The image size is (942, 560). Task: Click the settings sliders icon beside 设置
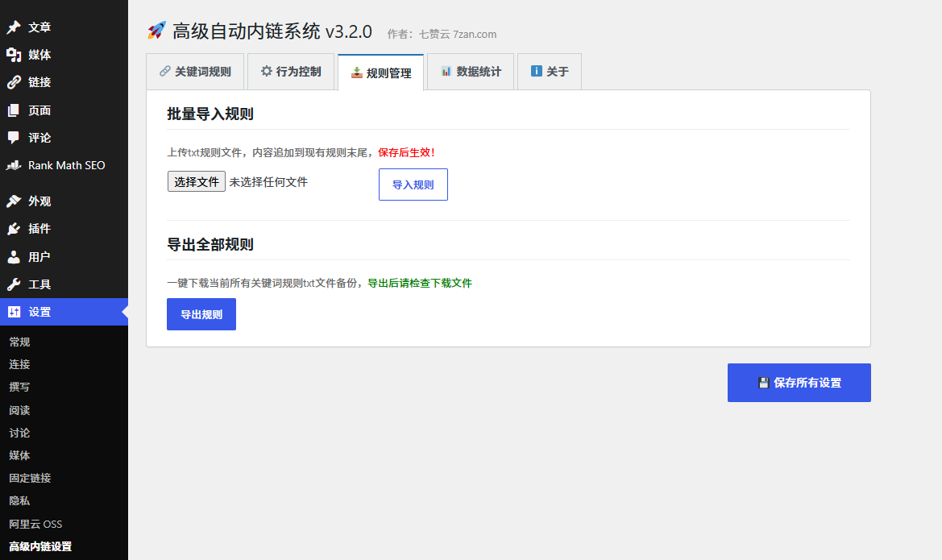tap(14, 312)
